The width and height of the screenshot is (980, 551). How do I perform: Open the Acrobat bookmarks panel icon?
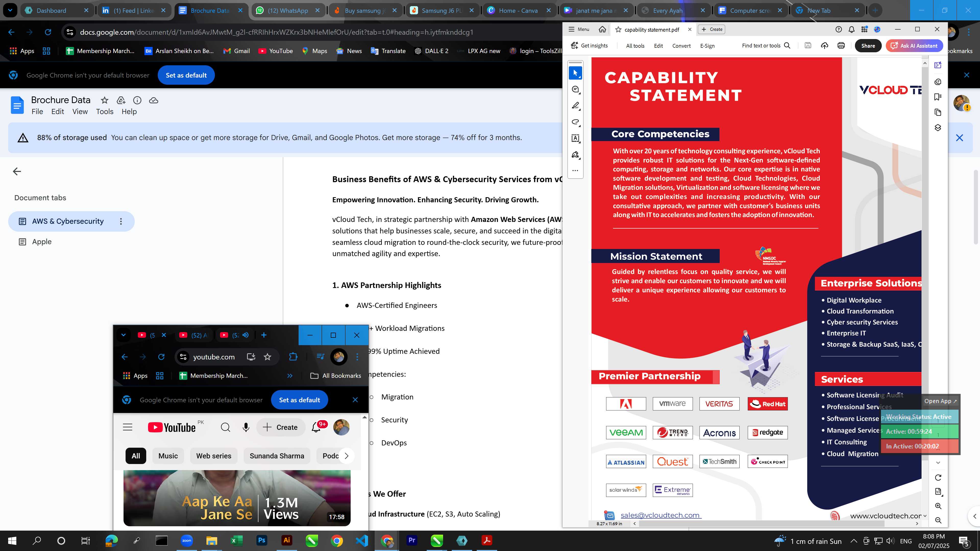click(938, 97)
